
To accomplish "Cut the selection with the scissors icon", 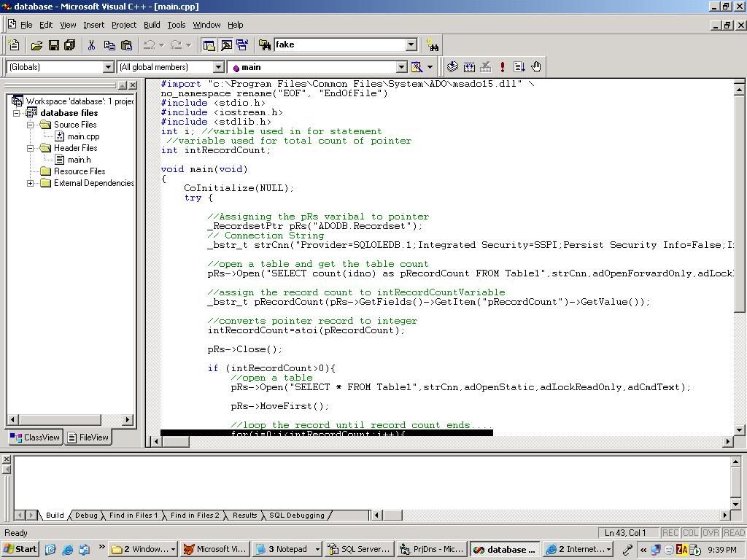I will tap(91, 45).
